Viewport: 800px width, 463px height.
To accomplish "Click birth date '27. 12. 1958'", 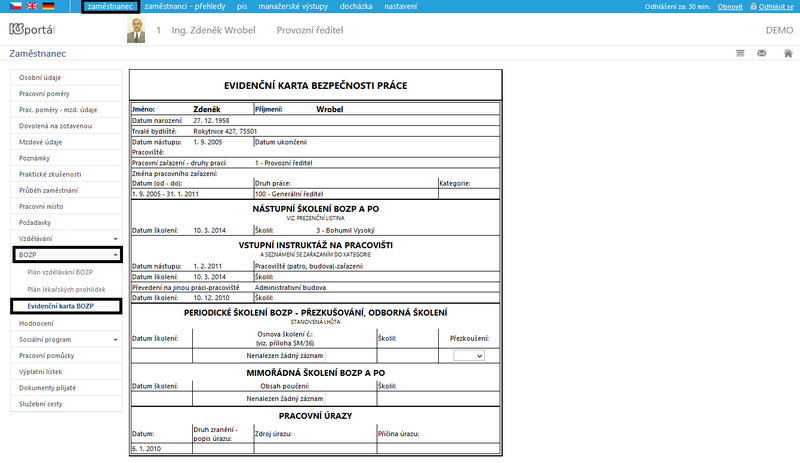I will (211, 120).
